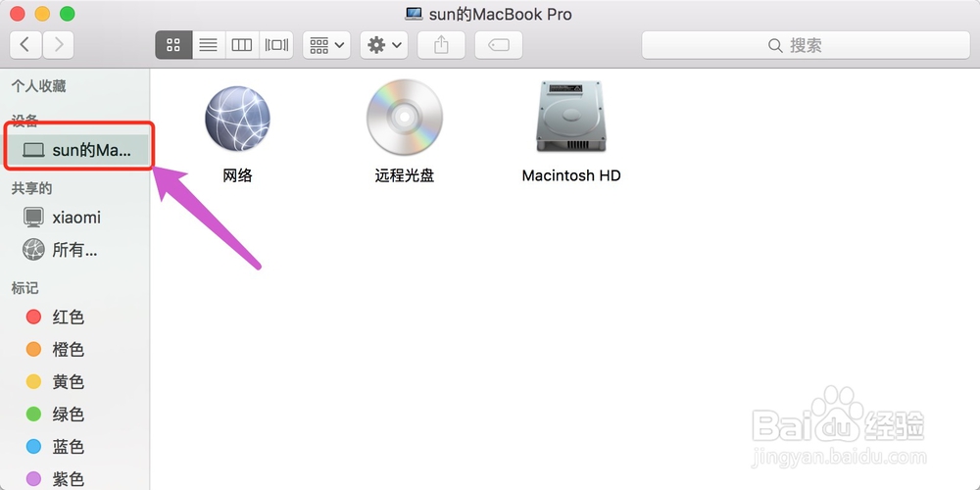The width and height of the screenshot is (980, 490).
Task: Click the 网络 label text
Action: point(237,175)
